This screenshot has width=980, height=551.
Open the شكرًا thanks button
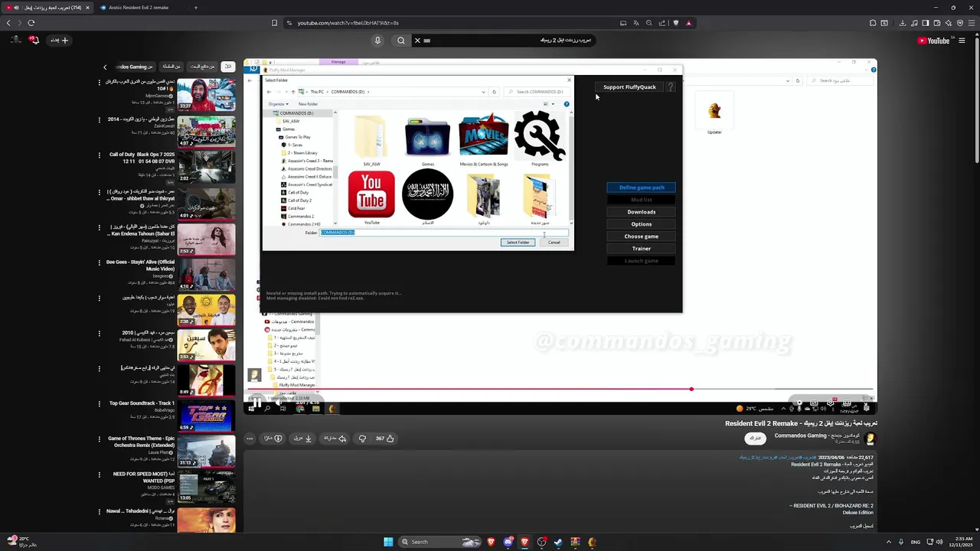point(273,439)
